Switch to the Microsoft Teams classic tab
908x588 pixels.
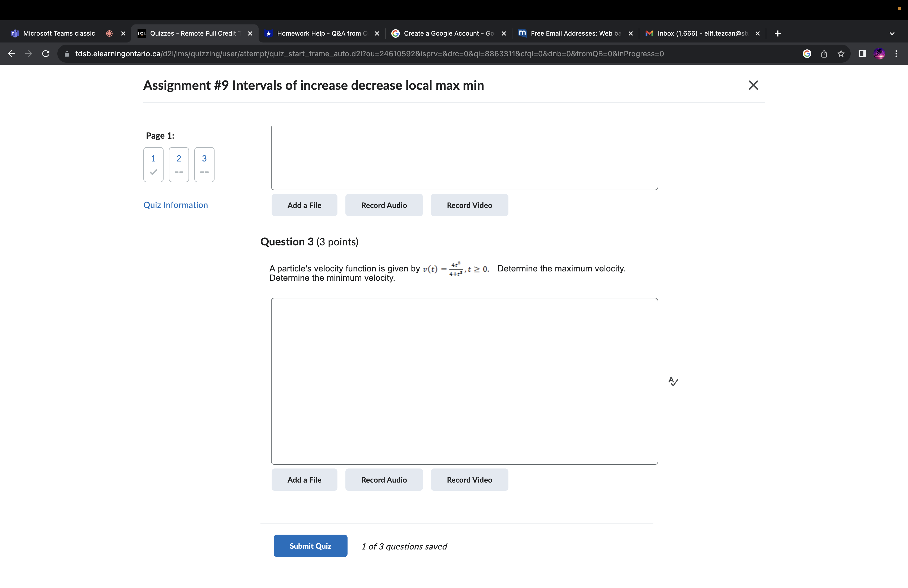[59, 33]
